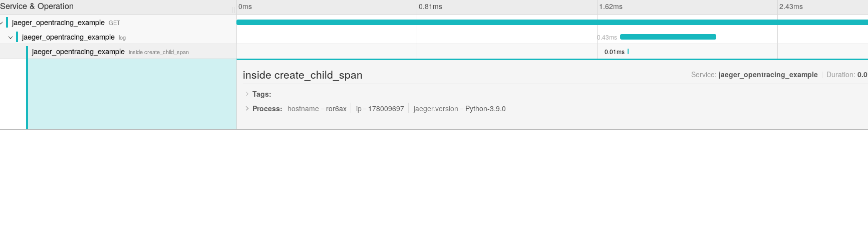
Task: Click ip value 178009697
Action: pyautogui.click(x=386, y=109)
